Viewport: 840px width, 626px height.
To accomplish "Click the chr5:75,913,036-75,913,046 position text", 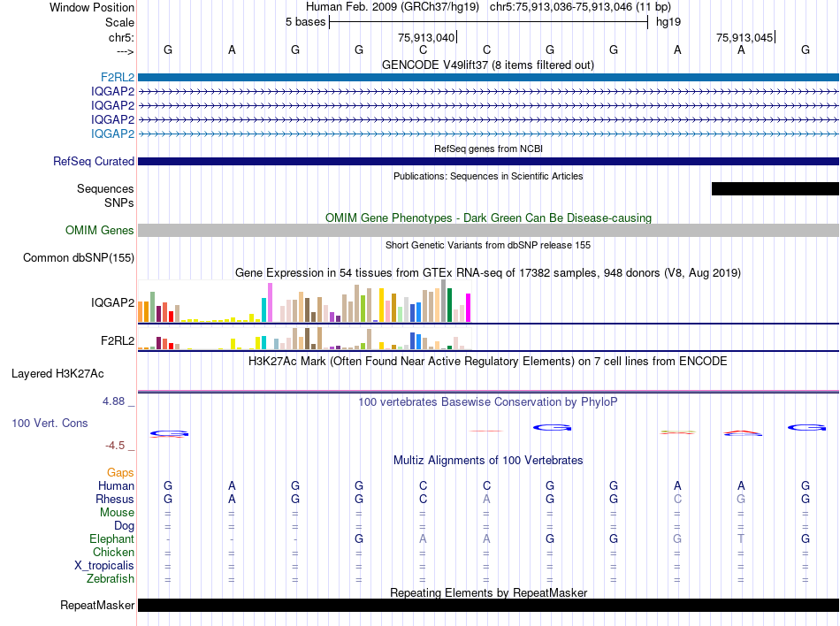I will (x=580, y=7).
